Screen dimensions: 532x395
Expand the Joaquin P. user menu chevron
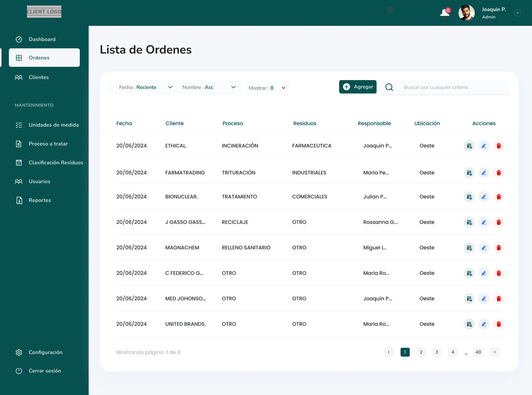point(517,13)
